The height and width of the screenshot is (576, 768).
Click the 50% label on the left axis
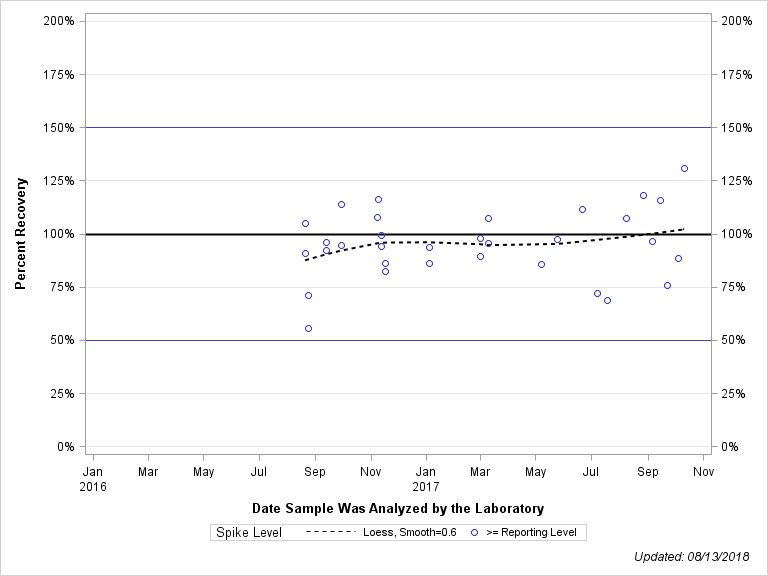tap(62, 340)
